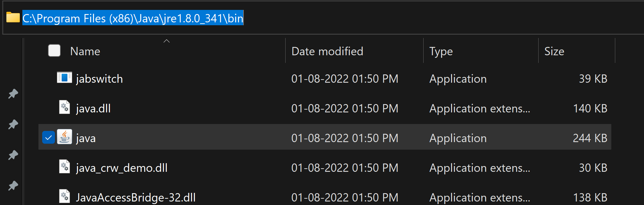Toggle the select-all checkbox beside Name
Image resolution: width=644 pixels, height=205 pixels.
[54, 51]
